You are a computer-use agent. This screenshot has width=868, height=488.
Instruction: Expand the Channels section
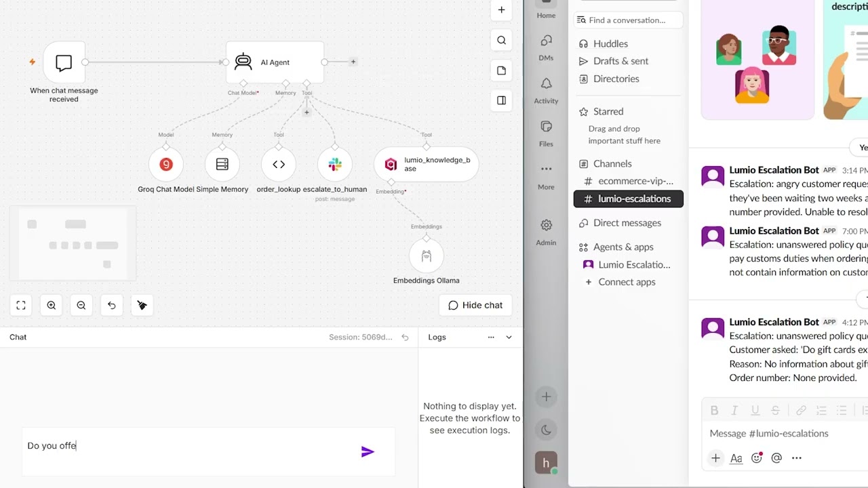coord(612,163)
